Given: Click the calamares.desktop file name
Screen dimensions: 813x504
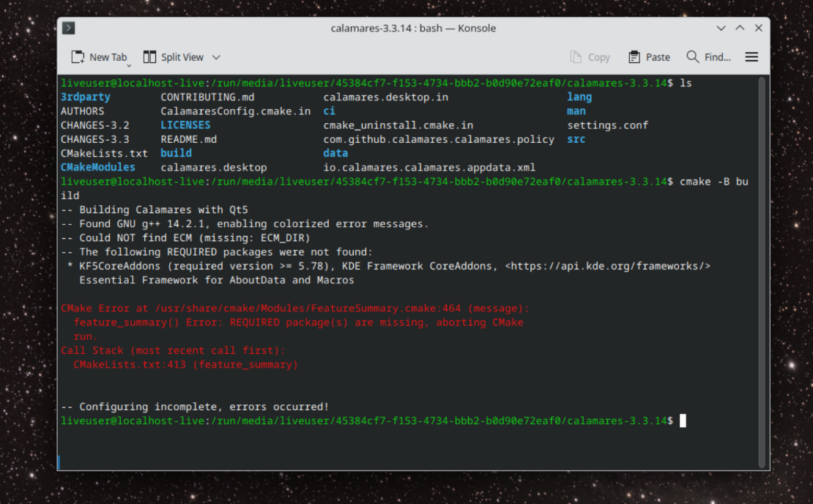Looking at the screenshot, I should pyautogui.click(x=214, y=168).
